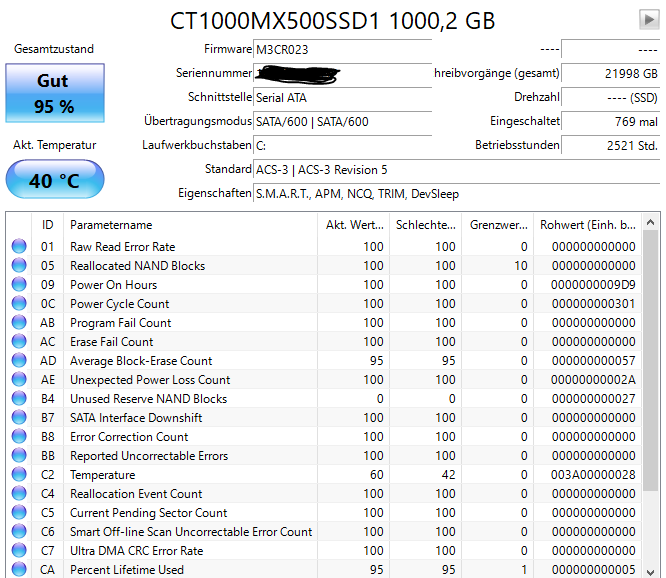Click the 40 °C temperature indicator
666x578 pixels.
55,179
